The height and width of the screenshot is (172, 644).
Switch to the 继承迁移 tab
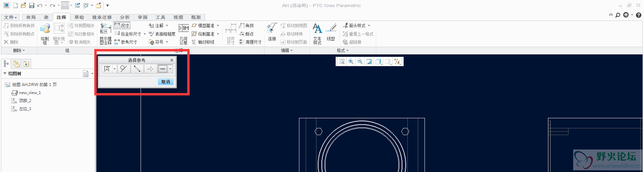102,17
